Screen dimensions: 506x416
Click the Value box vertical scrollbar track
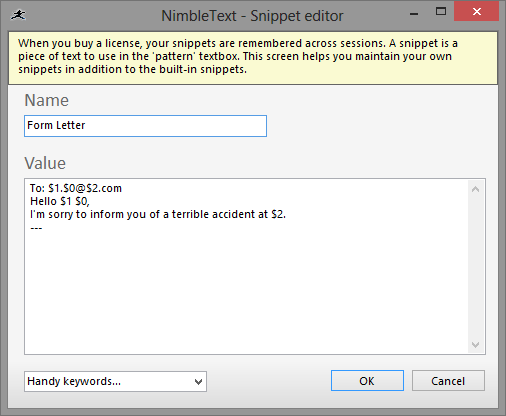476,267
